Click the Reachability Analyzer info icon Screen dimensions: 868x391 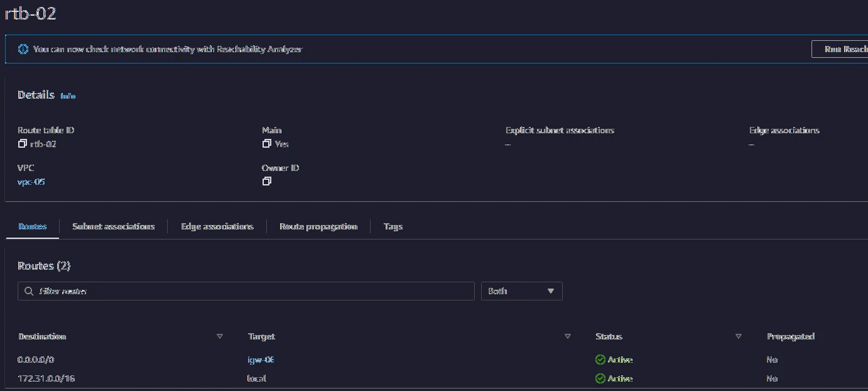pos(23,49)
